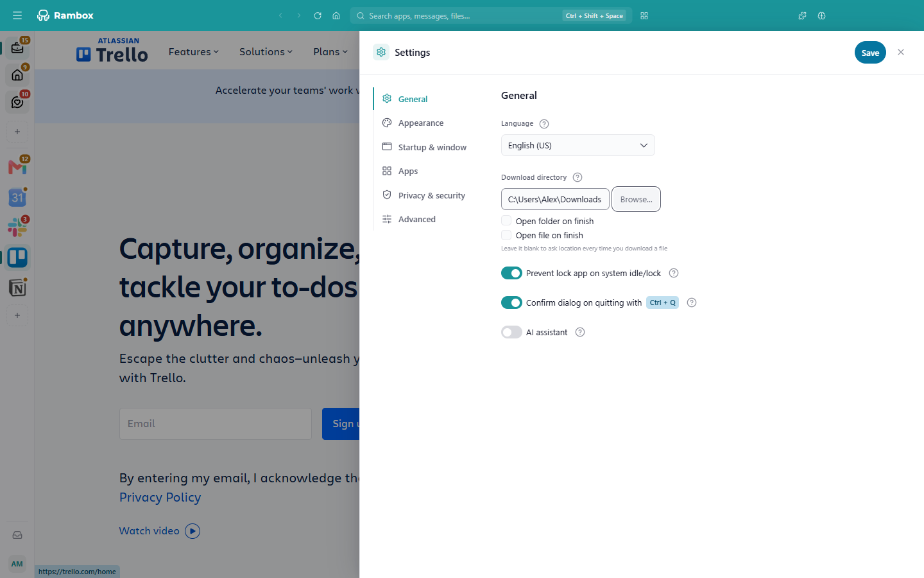
Task: Check Open file on finish
Action: [x=506, y=235]
